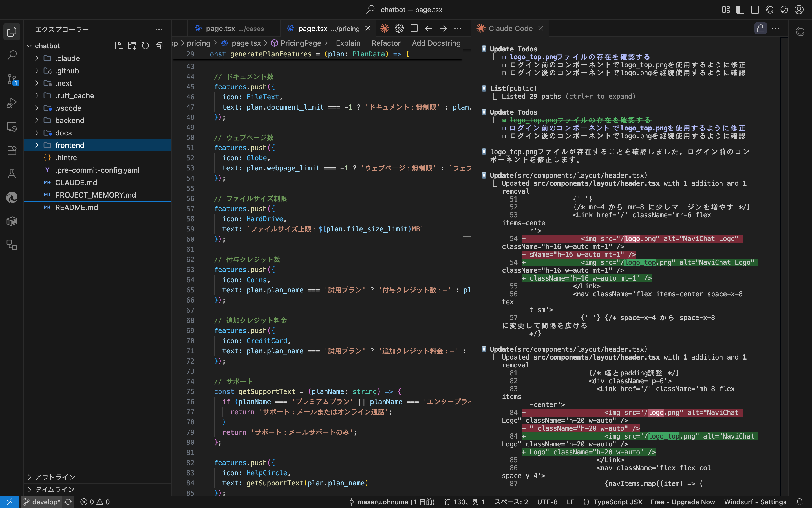The image size is (812, 508).
Task: Switch to page.tsx .../cases tab
Action: point(234,29)
